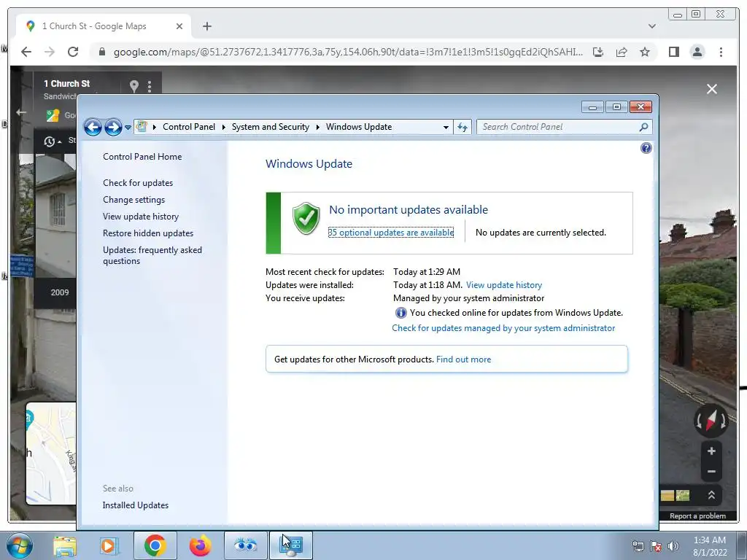Zoom in Street View with plus button
This screenshot has width=747, height=560.
click(711, 451)
